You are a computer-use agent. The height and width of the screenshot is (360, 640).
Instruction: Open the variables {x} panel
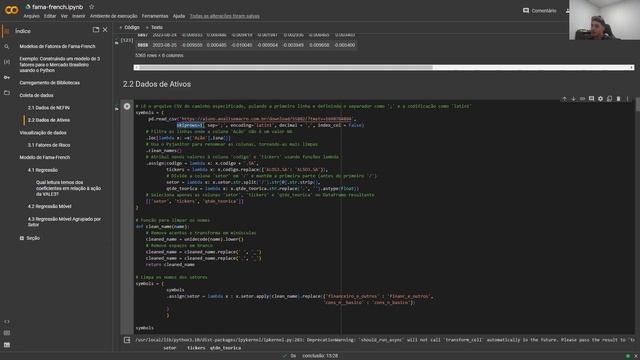point(7,62)
